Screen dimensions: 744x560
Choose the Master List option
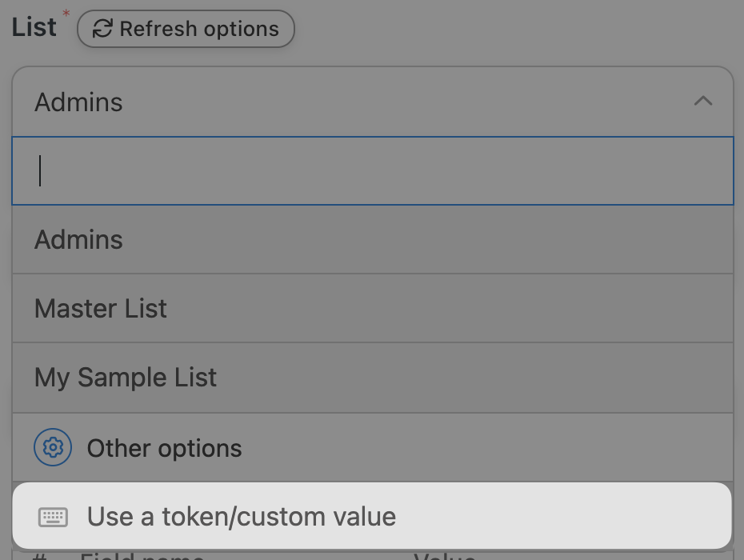(x=101, y=309)
